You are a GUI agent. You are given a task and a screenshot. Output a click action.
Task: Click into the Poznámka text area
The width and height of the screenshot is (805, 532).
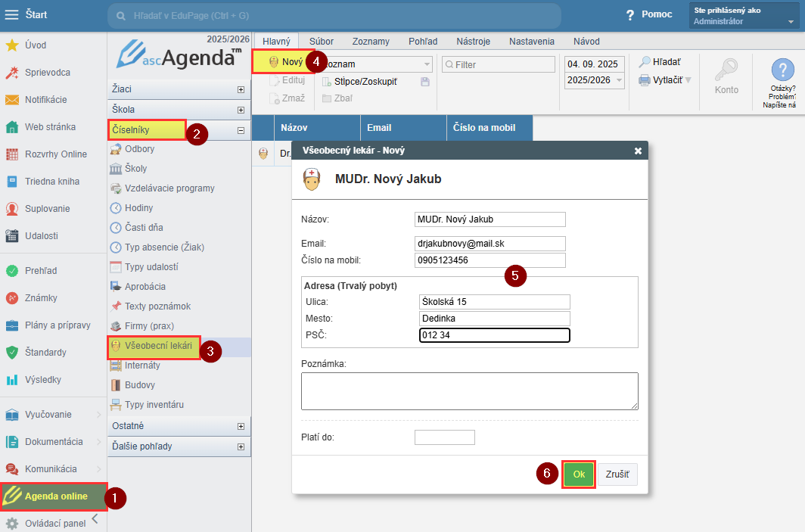(x=469, y=390)
